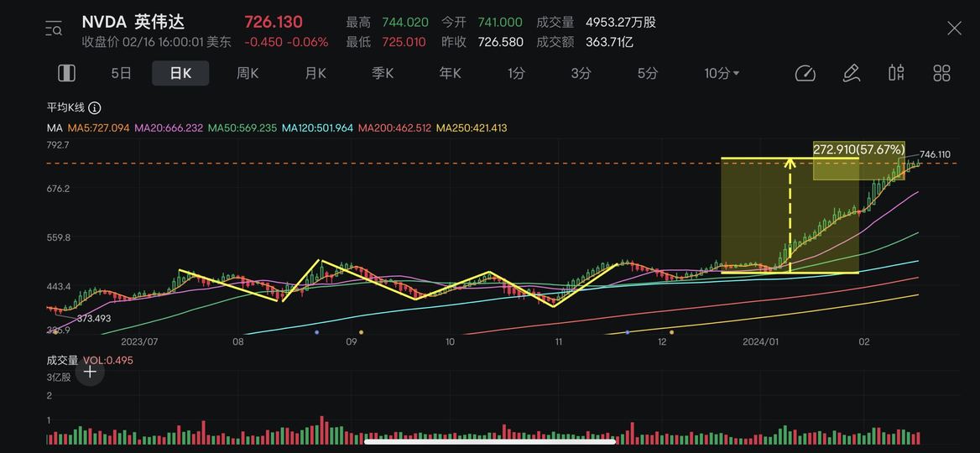
Task: Add an indicator with the plus button
Action: coord(90,372)
